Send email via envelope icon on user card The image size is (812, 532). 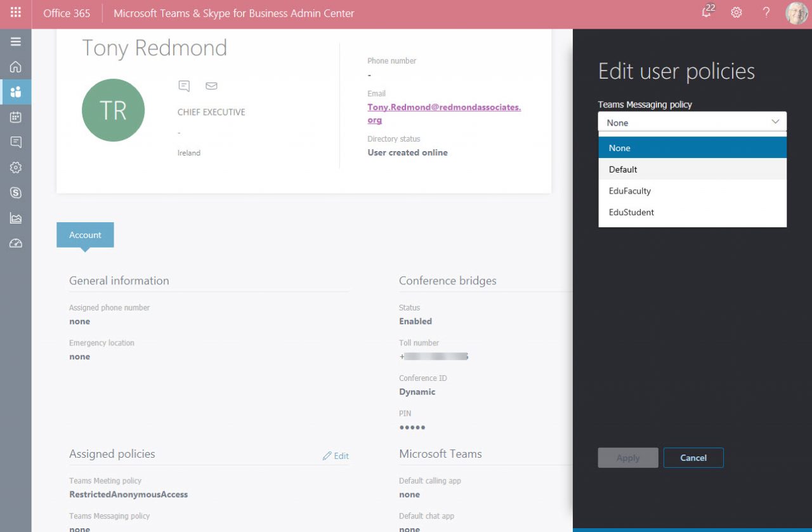pos(211,86)
